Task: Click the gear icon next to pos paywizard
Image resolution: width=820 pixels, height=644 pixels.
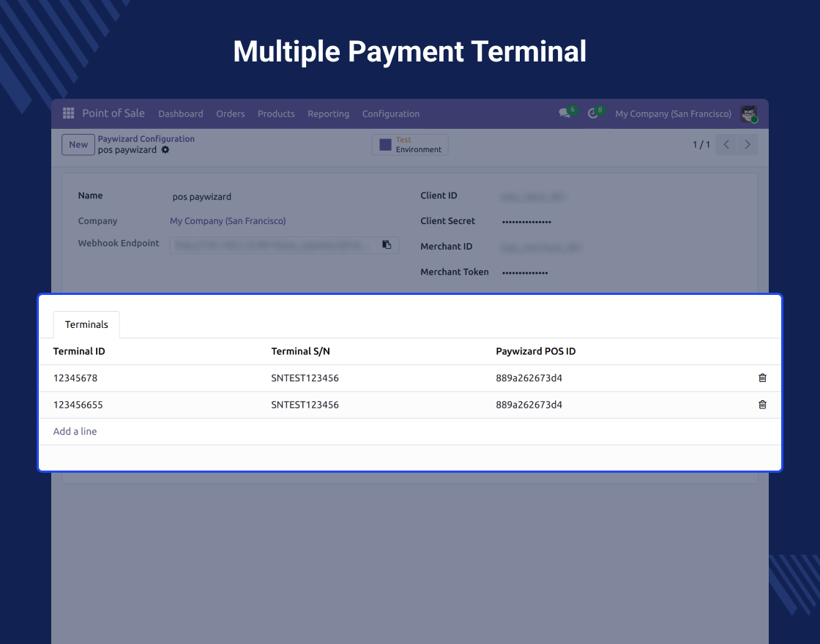Action: 165,150
